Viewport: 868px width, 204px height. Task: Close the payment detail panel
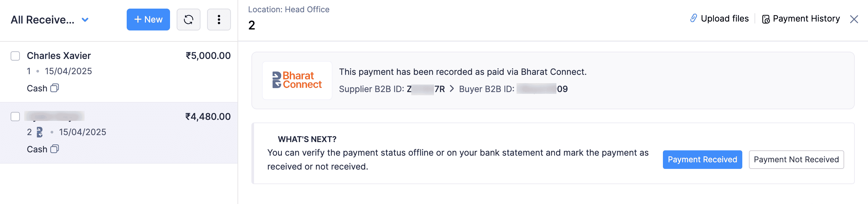click(x=855, y=19)
